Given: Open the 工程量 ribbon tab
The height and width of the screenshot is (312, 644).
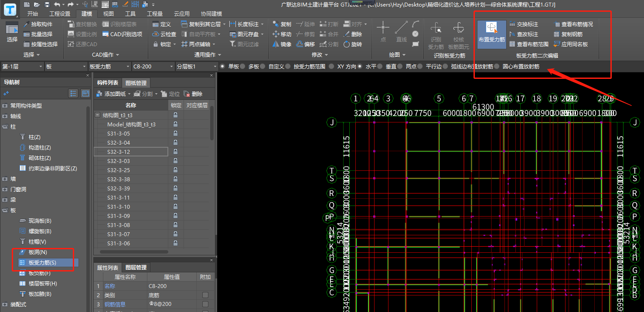Looking at the screenshot, I should [x=154, y=14].
